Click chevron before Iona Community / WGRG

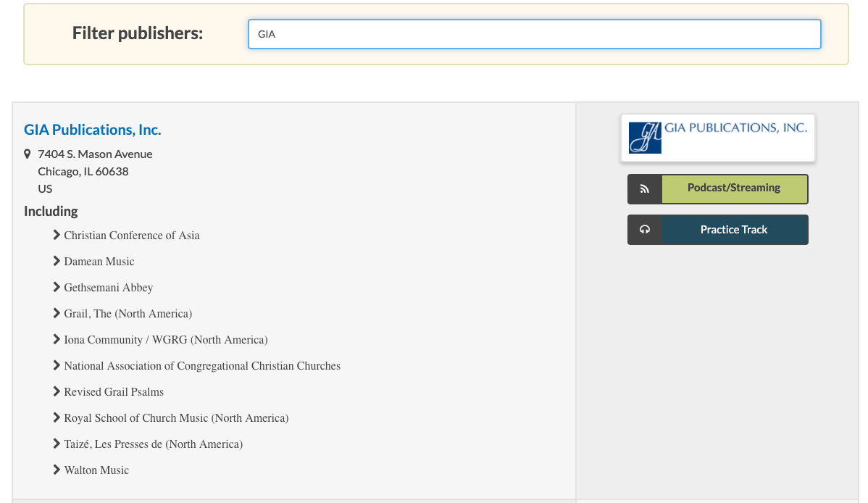point(57,339)
